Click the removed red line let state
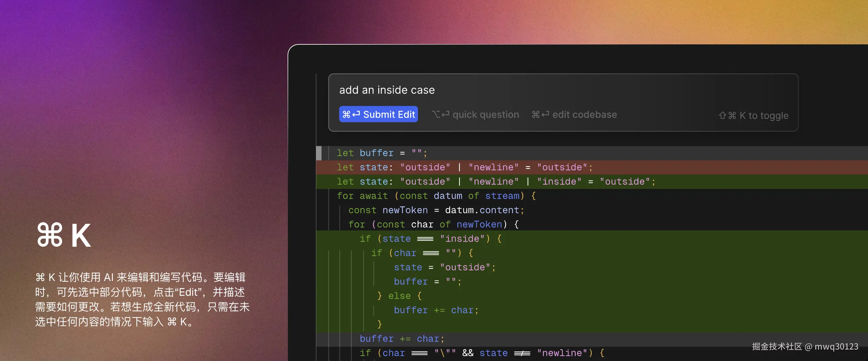 (592, 167)
